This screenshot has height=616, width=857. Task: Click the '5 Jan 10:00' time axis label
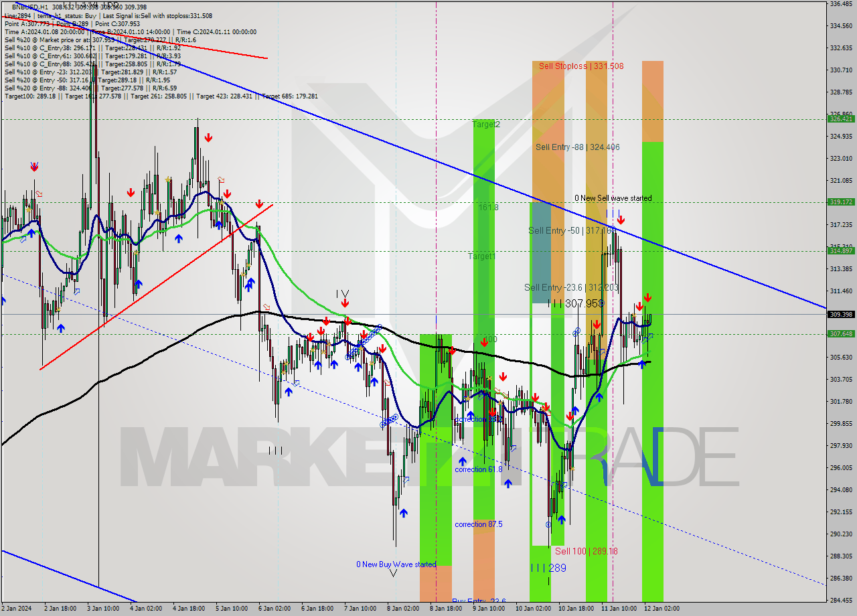tap(230, 609)
